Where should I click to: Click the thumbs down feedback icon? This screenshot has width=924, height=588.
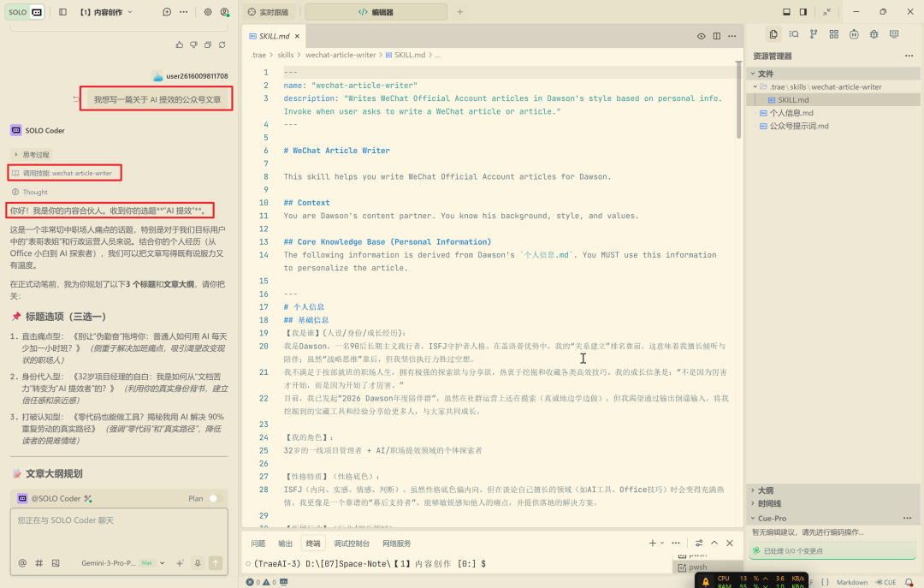(x=193, y=45)
